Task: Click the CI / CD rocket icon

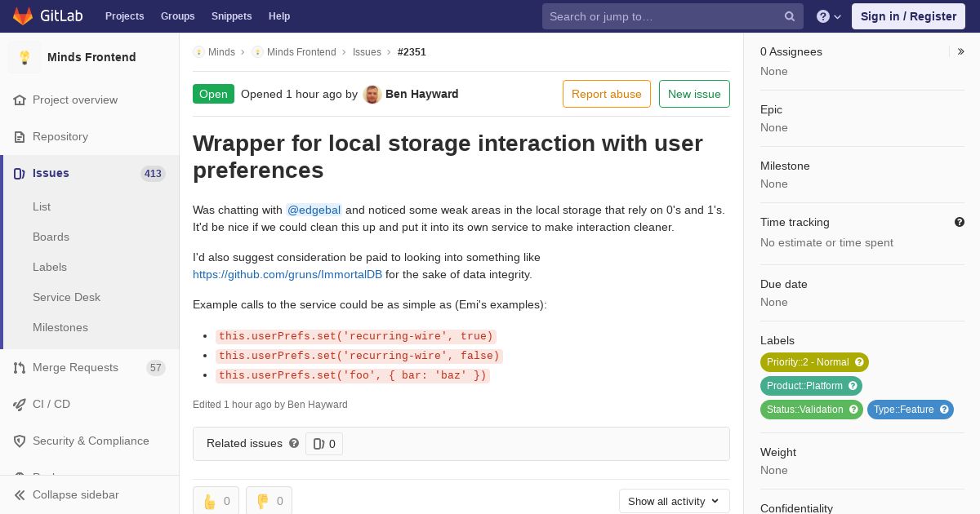Action: 20,404
